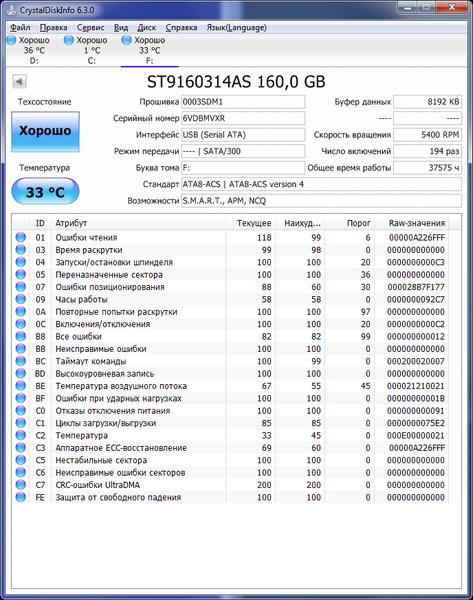Click status orb for C3 Аппаратное ECC-восстановление
This screenshot has width=473, height=600.
point(21,448)
